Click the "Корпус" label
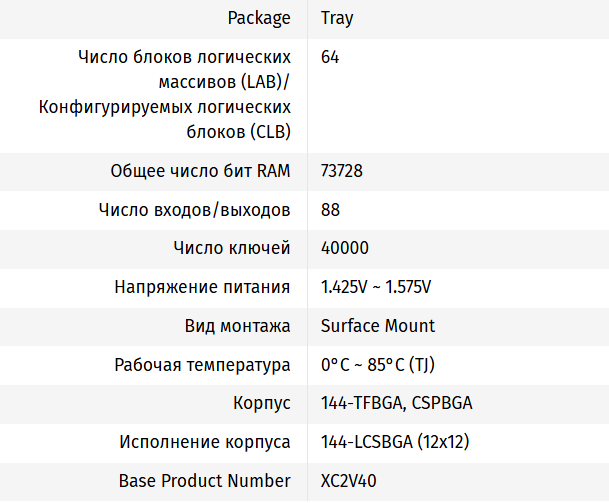609x503 pixels. (x=262, y=403)
